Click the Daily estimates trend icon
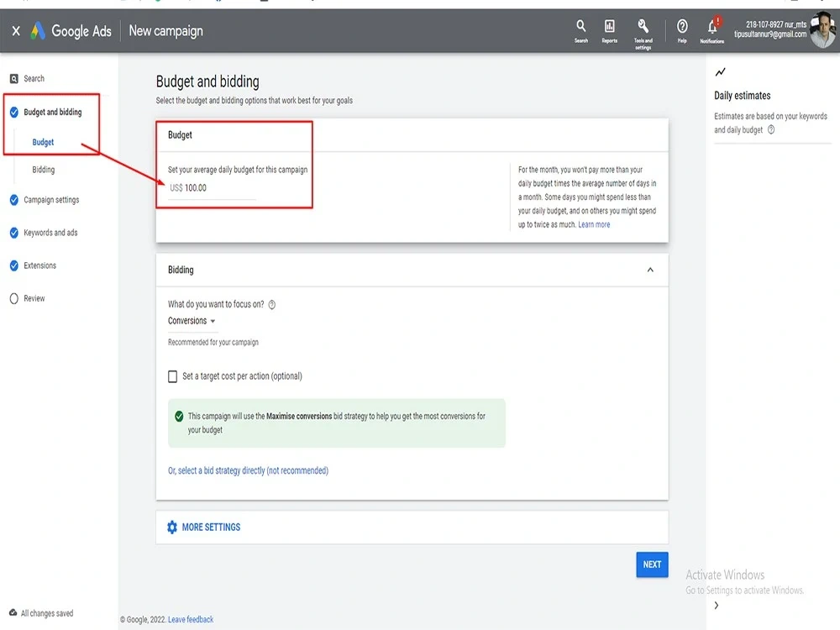 click(721, 71)
